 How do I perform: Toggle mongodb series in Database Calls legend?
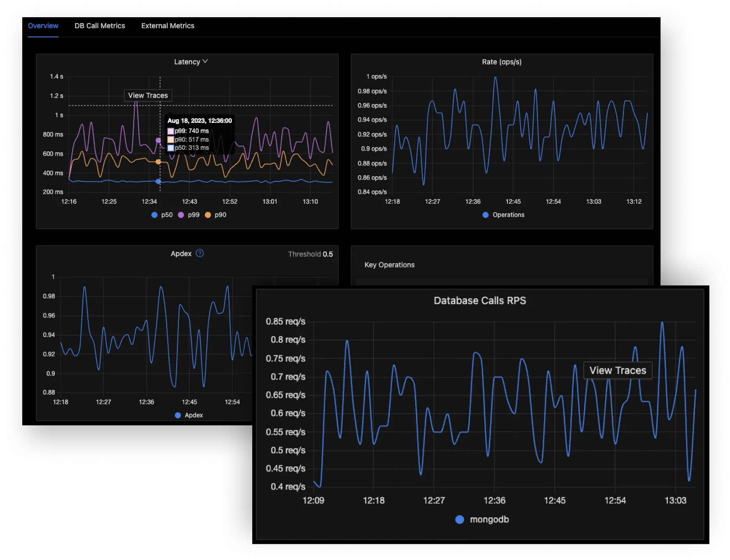tap(489, 519)
